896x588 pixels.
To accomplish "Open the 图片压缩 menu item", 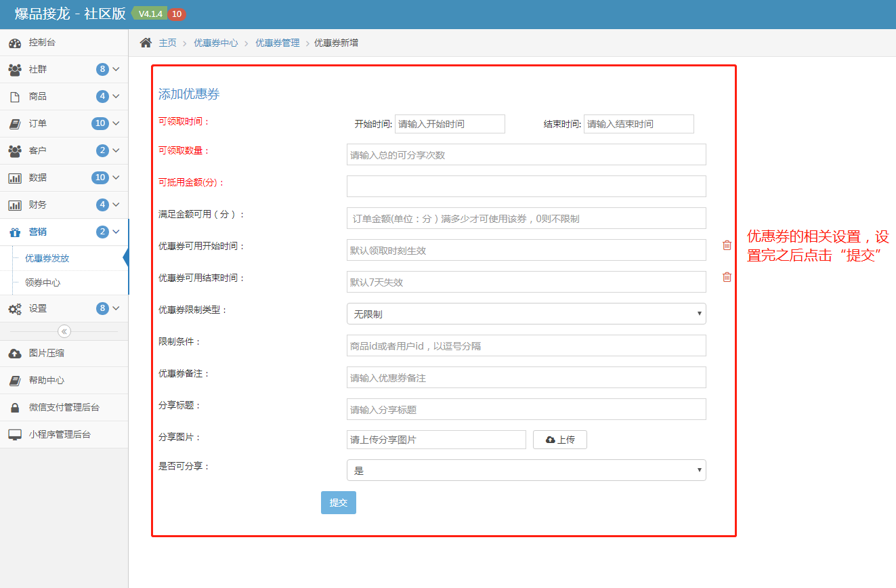I will click(64, 354).
